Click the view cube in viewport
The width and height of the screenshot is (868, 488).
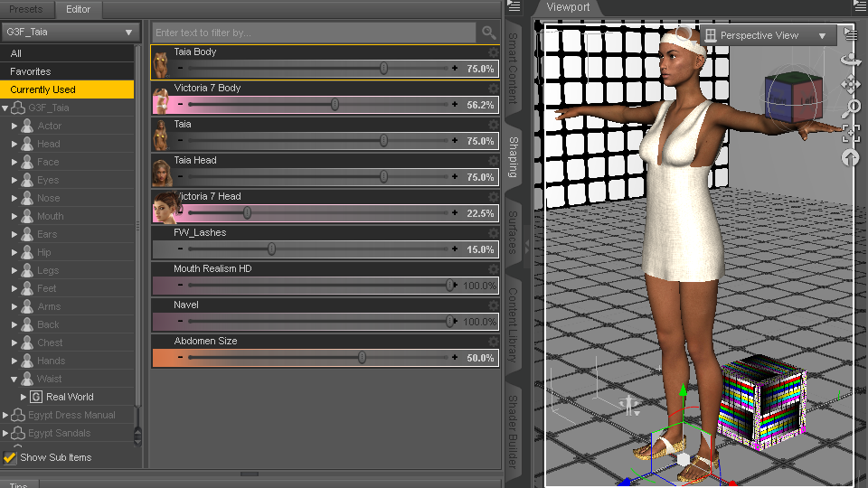point(793,99)
